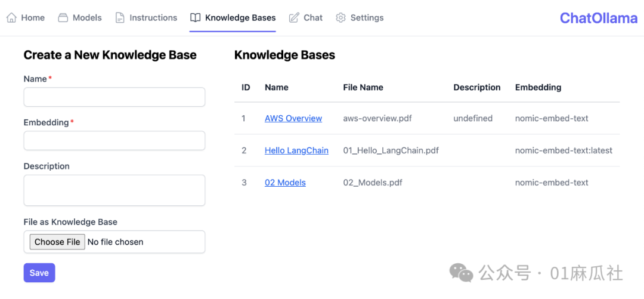
Task: Click the Embedding column header
Action: point(538,87)
